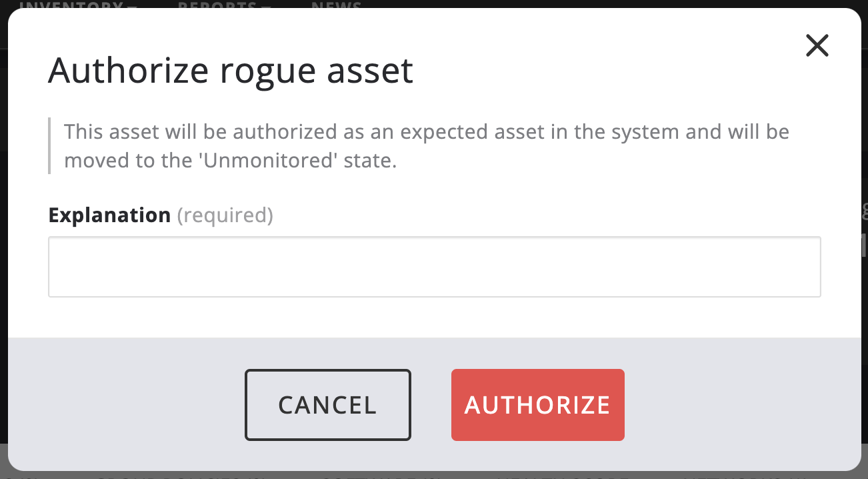Close the Authorize rogue asset dialog
Screen dimensions: 868x479
pos(817,45)
